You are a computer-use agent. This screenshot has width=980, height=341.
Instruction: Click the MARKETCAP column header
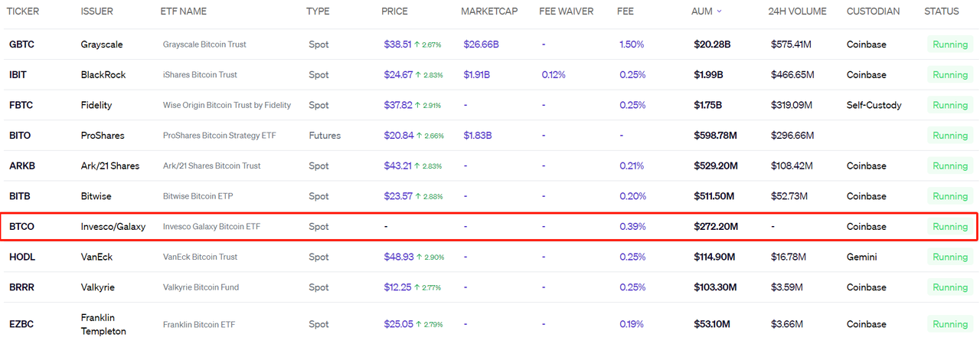click(489, 11)
